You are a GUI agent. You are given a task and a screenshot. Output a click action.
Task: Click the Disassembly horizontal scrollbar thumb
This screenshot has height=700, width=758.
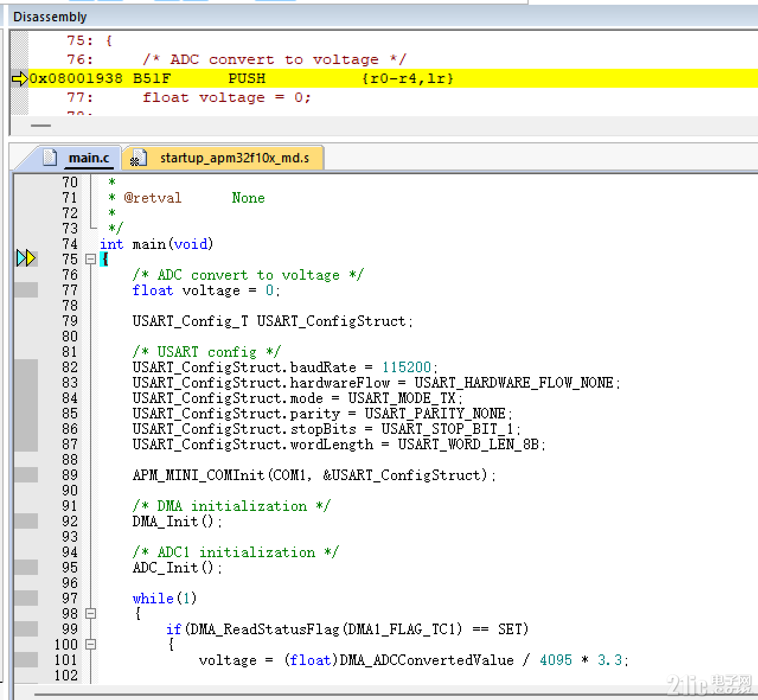(x=41, y=126)
